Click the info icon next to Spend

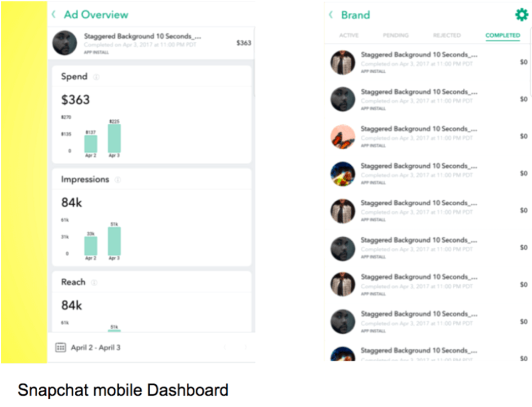point(96,77)
